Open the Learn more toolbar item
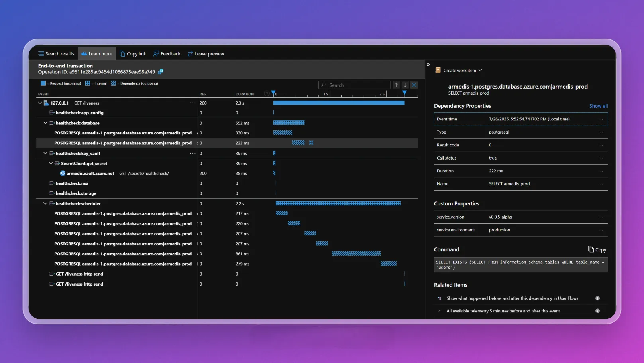This screenshot has height=363, width=644. (x=97, y=54)
